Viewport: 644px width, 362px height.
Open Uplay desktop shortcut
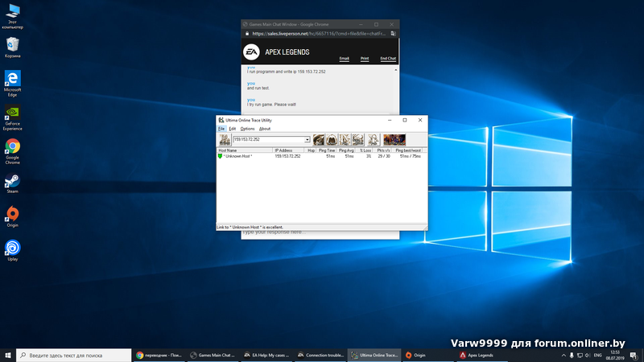click(13, 249)
